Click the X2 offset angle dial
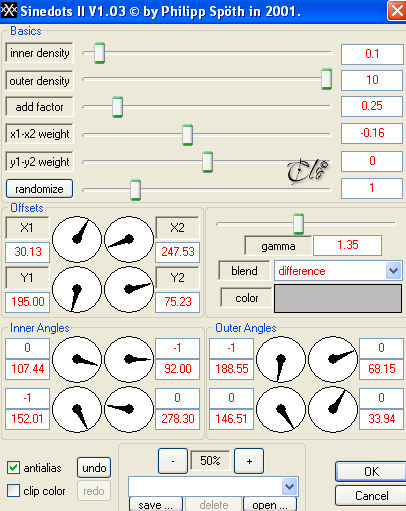This screenshot has width=406, height=511. click(x=129, y=239)
